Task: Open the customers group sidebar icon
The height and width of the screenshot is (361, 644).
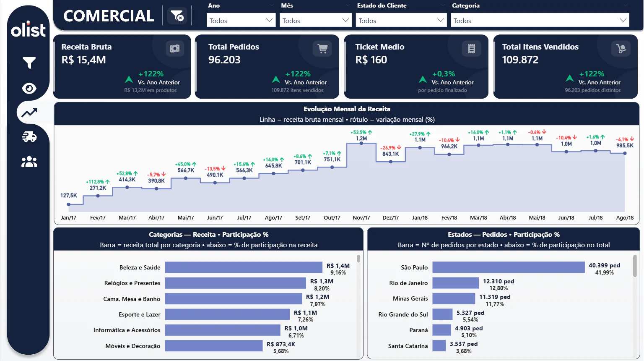Action: 29,162
